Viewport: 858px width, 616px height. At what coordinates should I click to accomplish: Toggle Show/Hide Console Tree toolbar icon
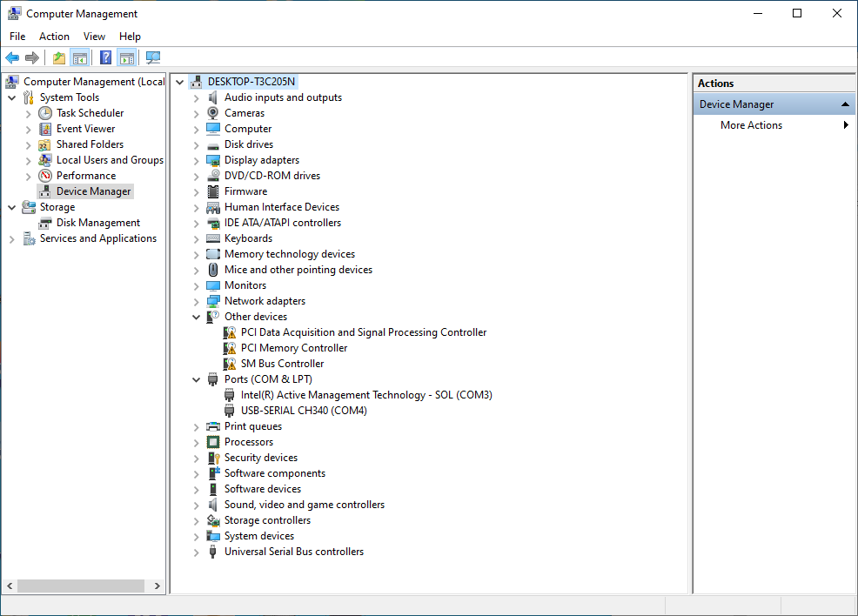point(80,57)
